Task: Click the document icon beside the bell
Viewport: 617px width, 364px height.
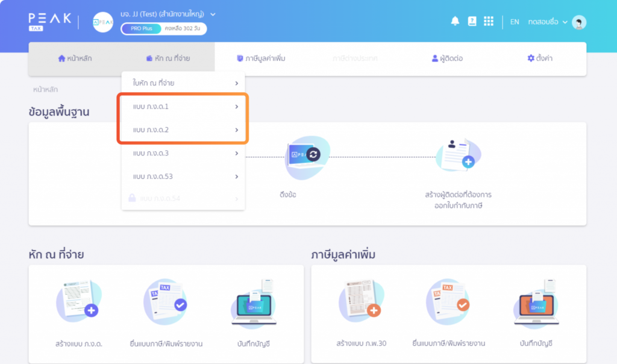Action: click(472, 21)
